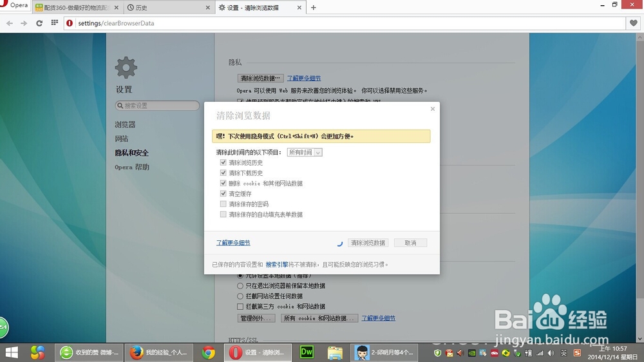Viewport: 644px width, 362px height.
Task: Click the network signal tray icon
Action: pyautogui.click(x=540, y=353)
